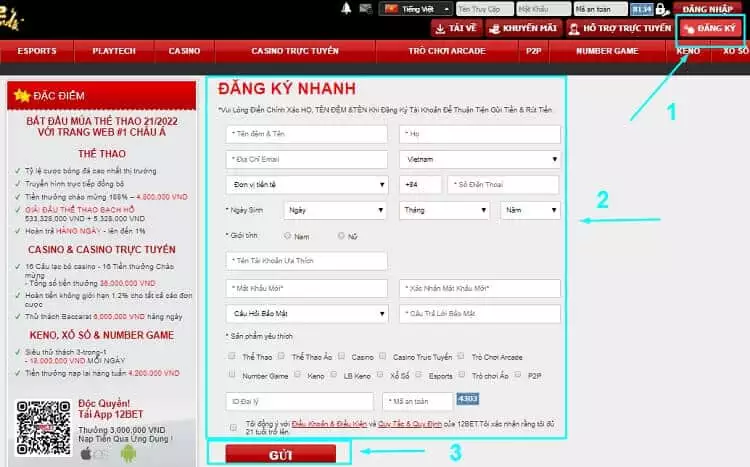Click the Tên đệm & Tên field
The image size is (750, 467).
click(307, 134)
